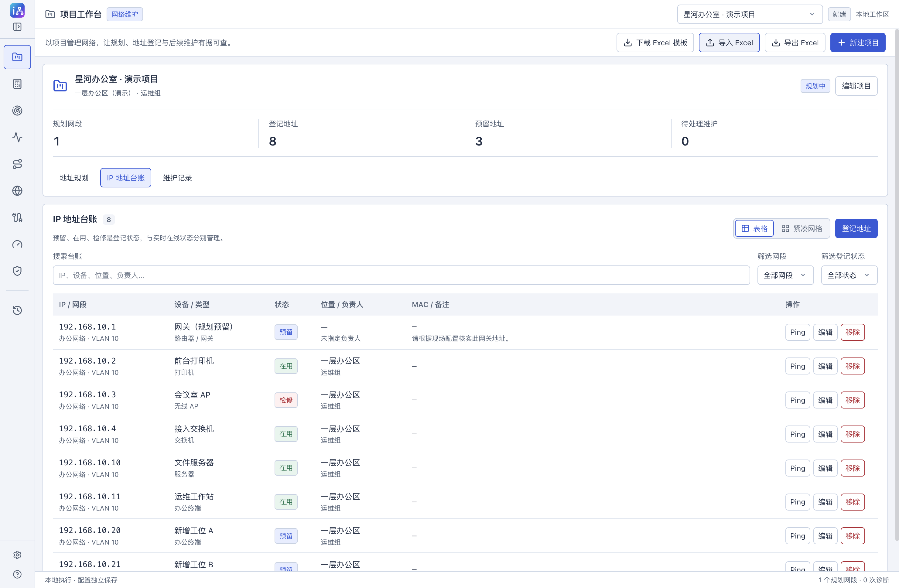Edit the 前台打印机 row
Viewport: 899px width, 588px height.
(825, 366)
